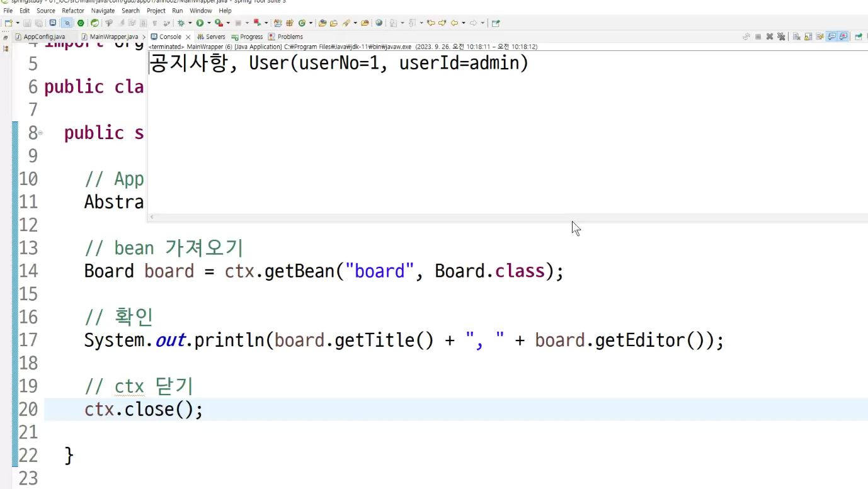Click the Console Terminate square icon

(758, 37)
